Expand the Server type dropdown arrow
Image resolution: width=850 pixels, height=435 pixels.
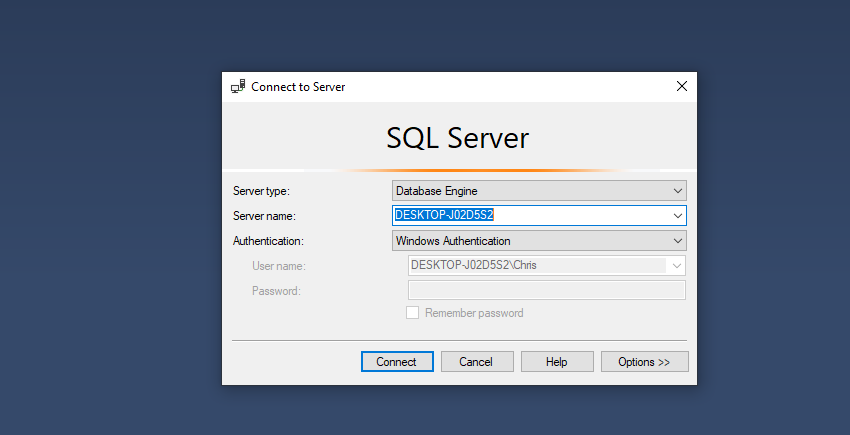678,190
